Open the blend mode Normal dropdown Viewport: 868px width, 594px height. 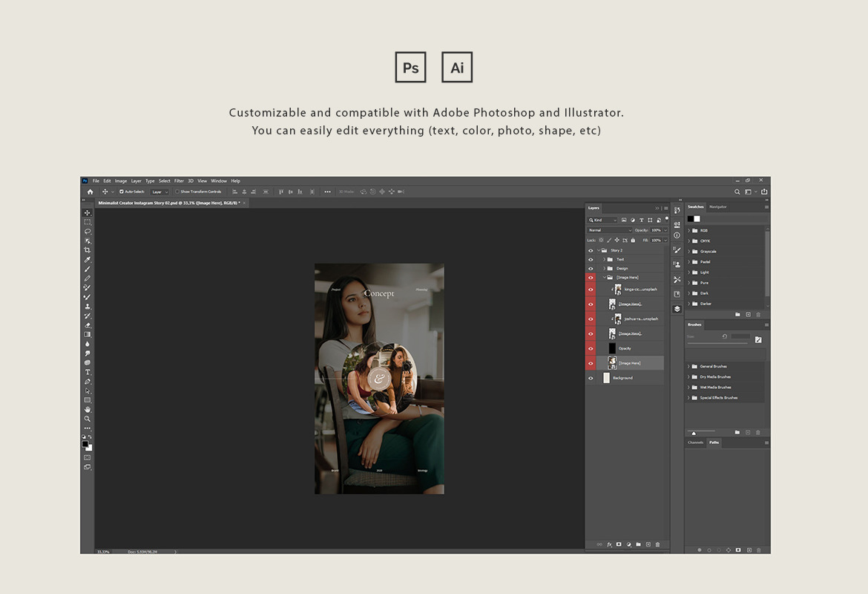[610, 230]
